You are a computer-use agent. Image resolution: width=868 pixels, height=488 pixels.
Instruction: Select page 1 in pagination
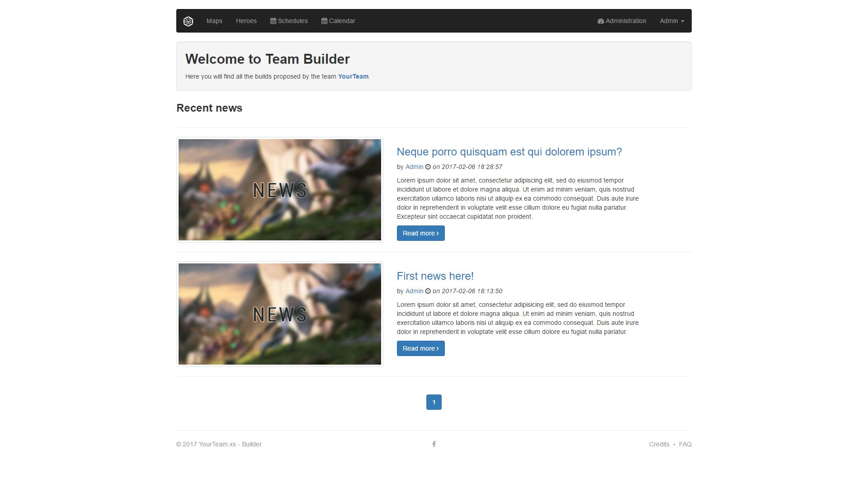point(434,402)
